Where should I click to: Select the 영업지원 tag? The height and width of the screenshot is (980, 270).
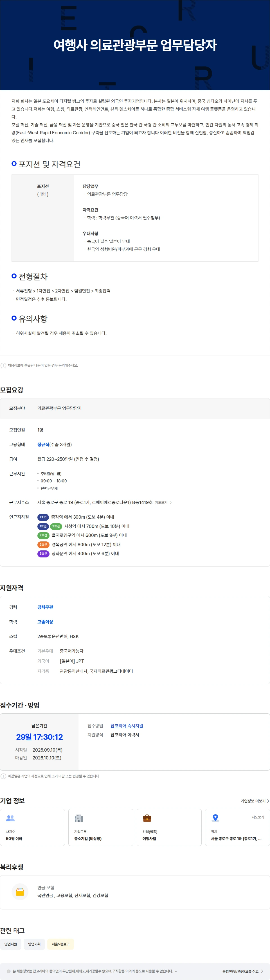click(11, 944)
